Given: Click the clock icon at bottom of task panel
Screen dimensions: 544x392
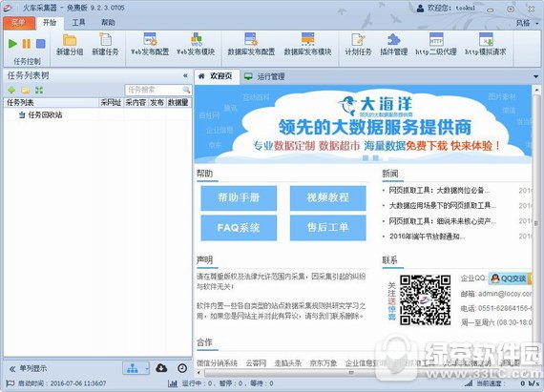Looking at the screenshot, I should pos(182,368).
